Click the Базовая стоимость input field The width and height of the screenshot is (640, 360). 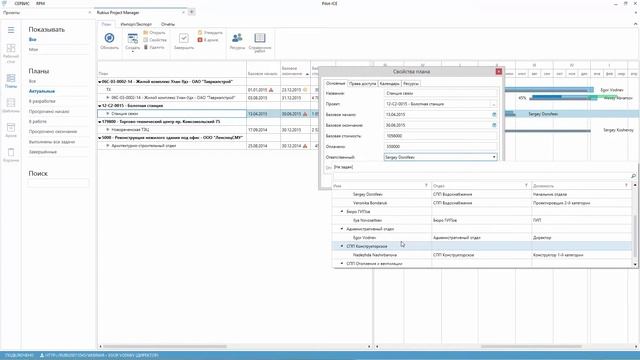441,136
